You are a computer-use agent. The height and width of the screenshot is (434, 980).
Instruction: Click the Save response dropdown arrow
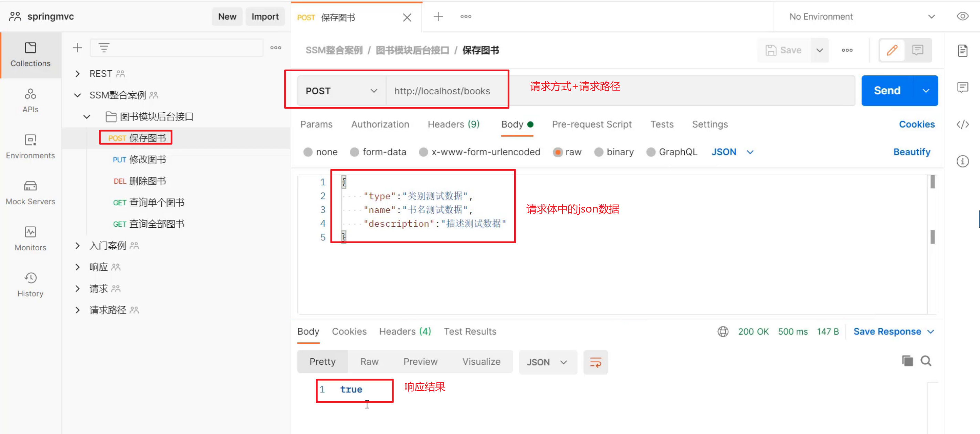[934, 331]
